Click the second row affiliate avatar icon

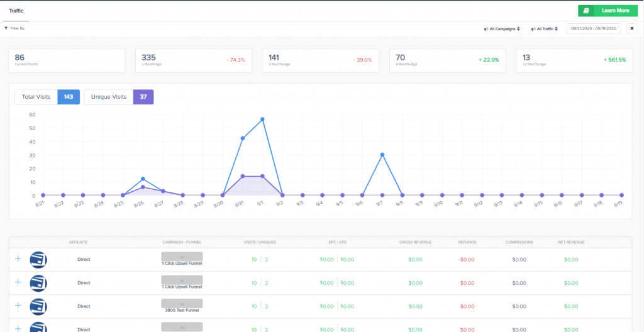39,283
